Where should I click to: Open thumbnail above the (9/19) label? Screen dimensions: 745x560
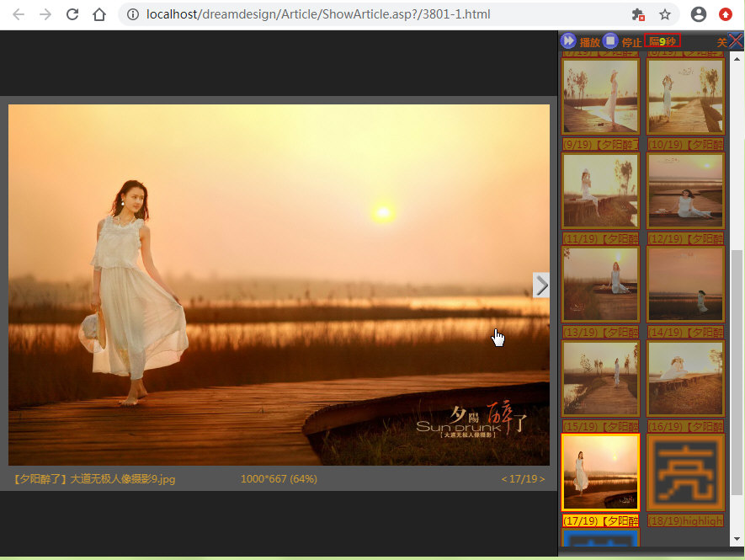[x=600, y=97]
